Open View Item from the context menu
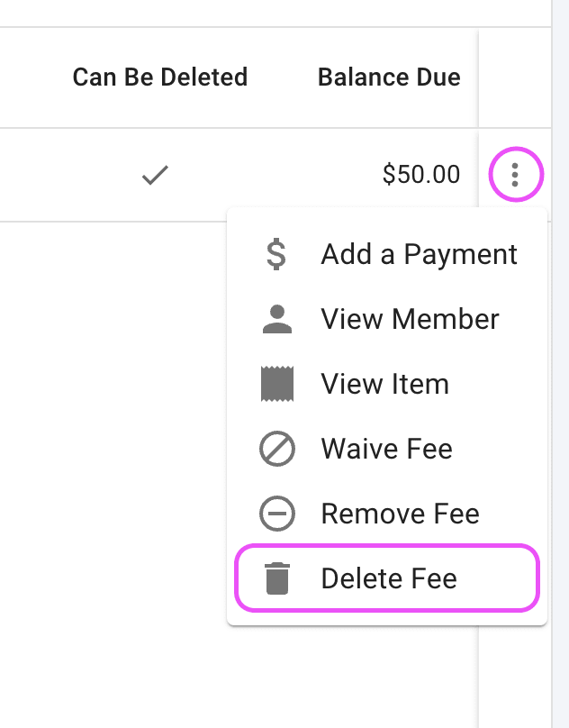This screenshot has width=569, height=728. [x=384, y=384]
